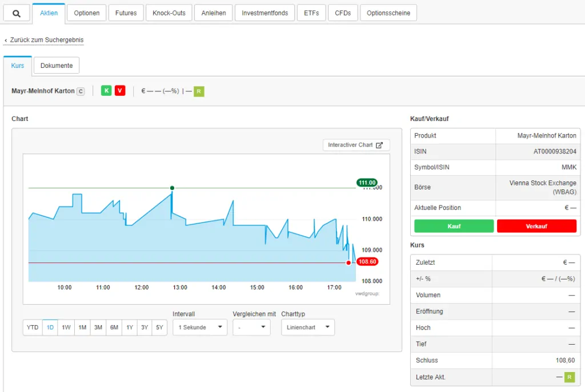Open the Charttyp dropdown showing Linienchart
Image resolution: width=585 pixels, height=392 pixels.
click(308, 327)
